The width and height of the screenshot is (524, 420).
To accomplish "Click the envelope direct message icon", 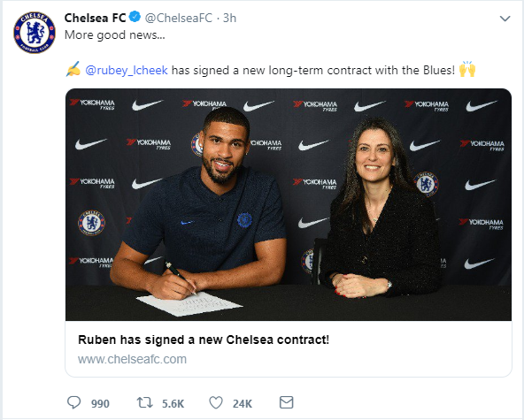I will coord(287,402).
